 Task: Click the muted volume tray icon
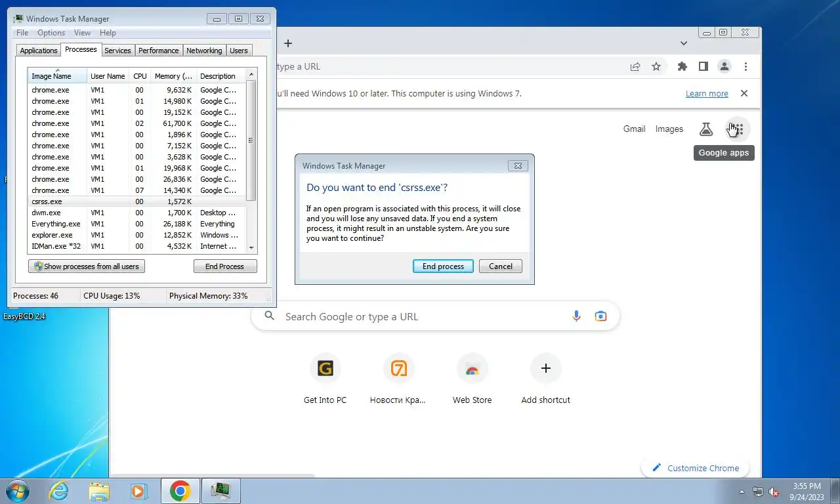774,492
